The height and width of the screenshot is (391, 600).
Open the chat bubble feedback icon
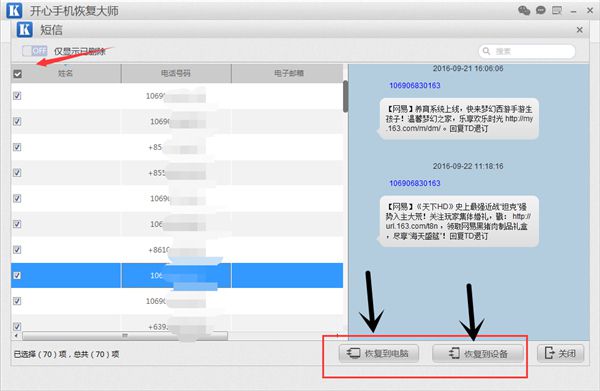click(x=540, y=10)
